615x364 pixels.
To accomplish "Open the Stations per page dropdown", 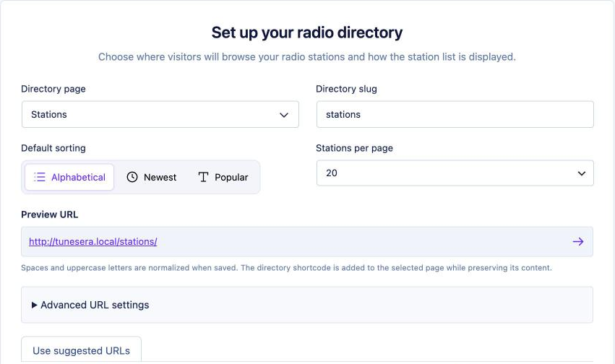I will 455,173.
